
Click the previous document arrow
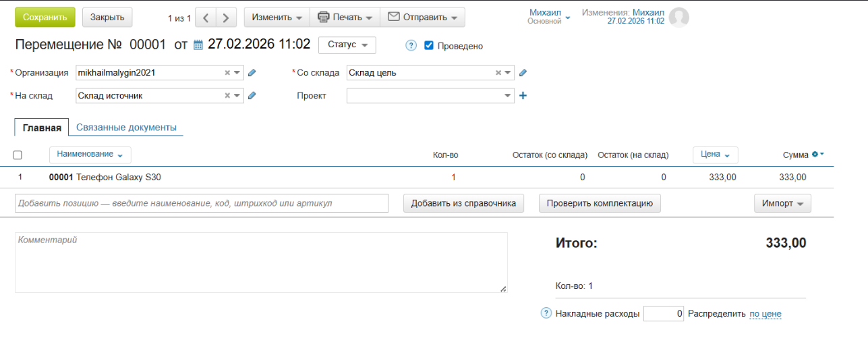(x=206, y=18)
